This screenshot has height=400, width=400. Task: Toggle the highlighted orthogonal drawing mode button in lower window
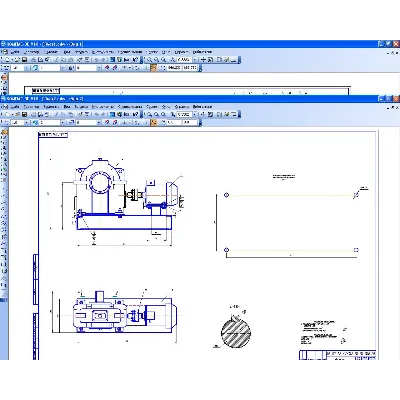(x=154, y=122)
